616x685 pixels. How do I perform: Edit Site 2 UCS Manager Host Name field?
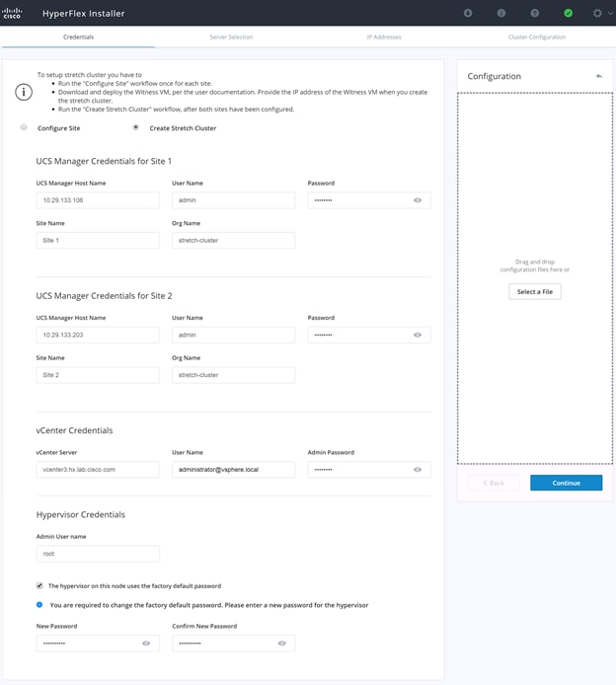pos(98,335)
